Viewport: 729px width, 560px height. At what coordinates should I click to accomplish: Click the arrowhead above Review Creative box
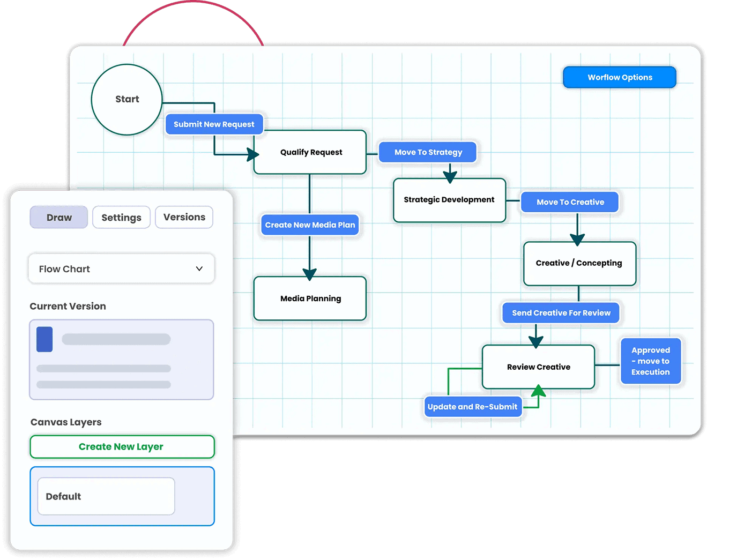536,341
